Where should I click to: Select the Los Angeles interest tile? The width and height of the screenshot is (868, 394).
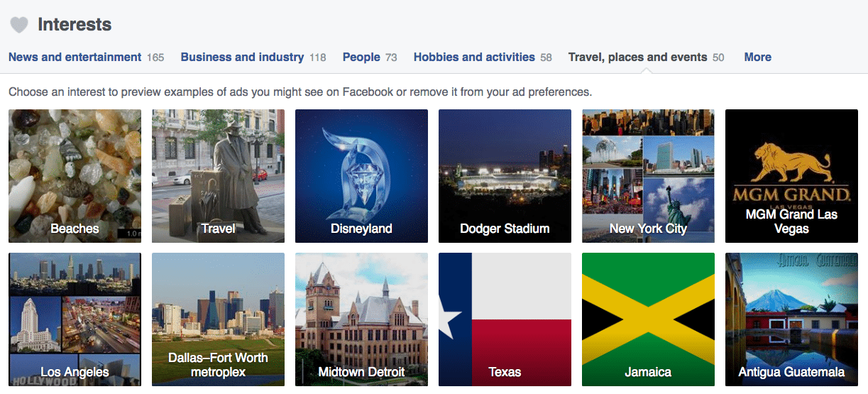[75, 319]
